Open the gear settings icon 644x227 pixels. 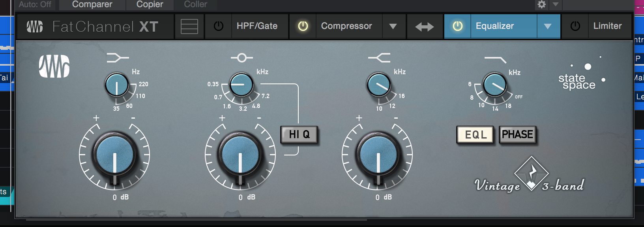point(542,4)
